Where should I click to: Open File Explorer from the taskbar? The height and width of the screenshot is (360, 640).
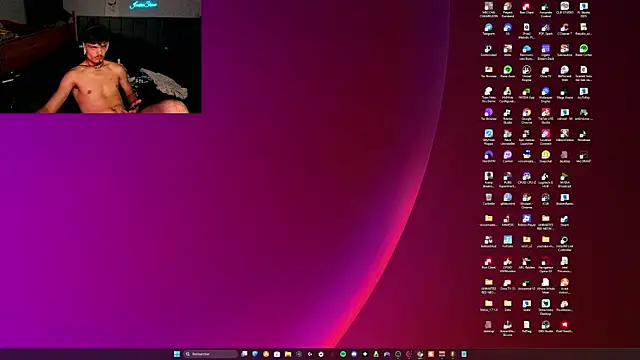pyautogui.click(x=288, y=354)
